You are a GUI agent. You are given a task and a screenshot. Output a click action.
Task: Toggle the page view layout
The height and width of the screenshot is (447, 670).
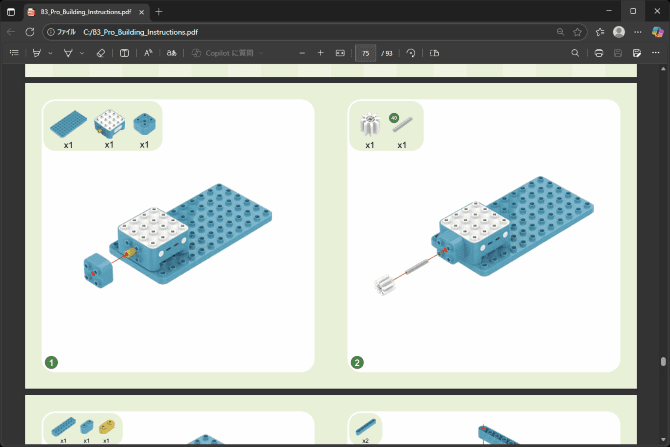tap(432, 52)
